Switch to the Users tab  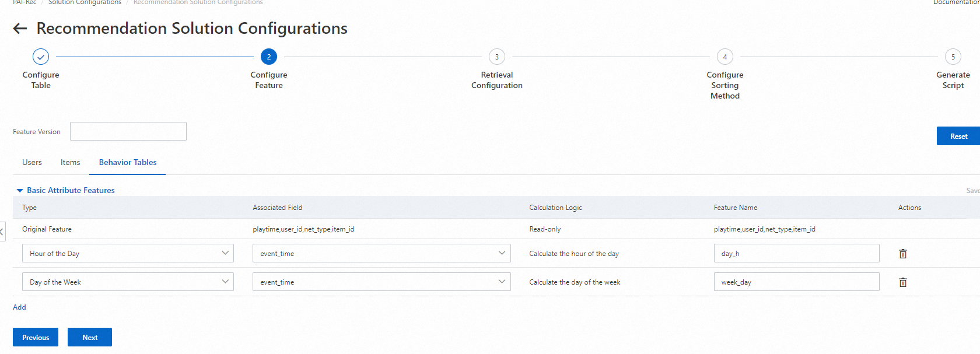pyautogui.click(x=32, y=163)
